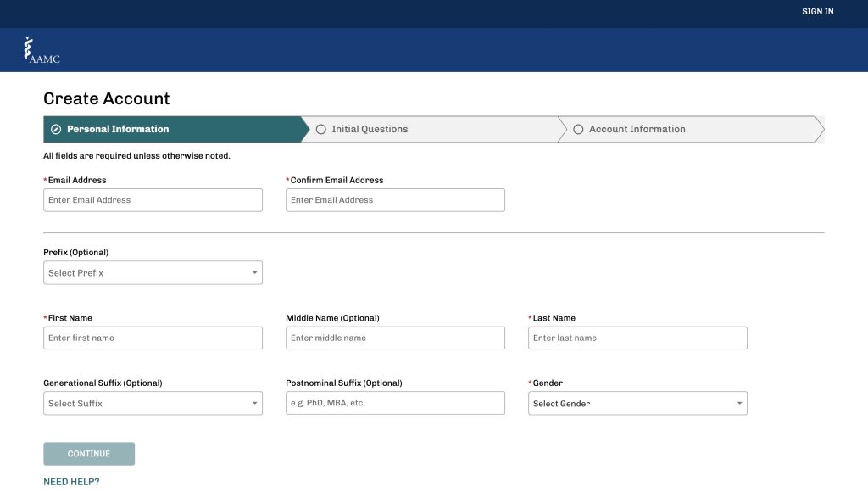Go to the Account Information step
This screenshot has width=868, height=492.
(637, 130)
